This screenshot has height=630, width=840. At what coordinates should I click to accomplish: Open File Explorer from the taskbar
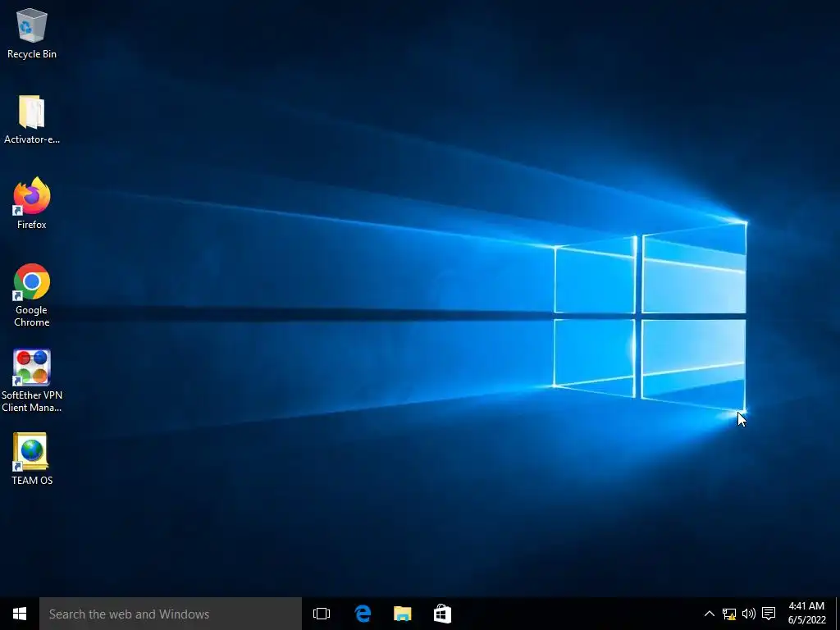click(402, 614)
